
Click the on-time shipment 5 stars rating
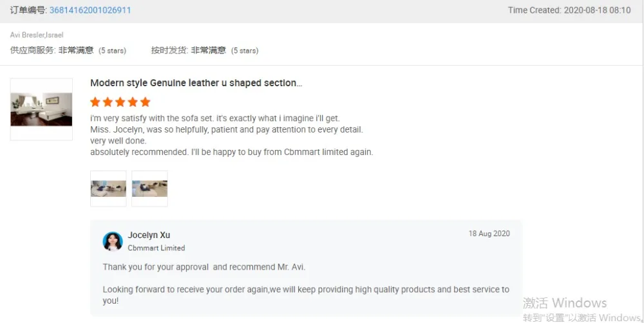[x=245, y=50]
